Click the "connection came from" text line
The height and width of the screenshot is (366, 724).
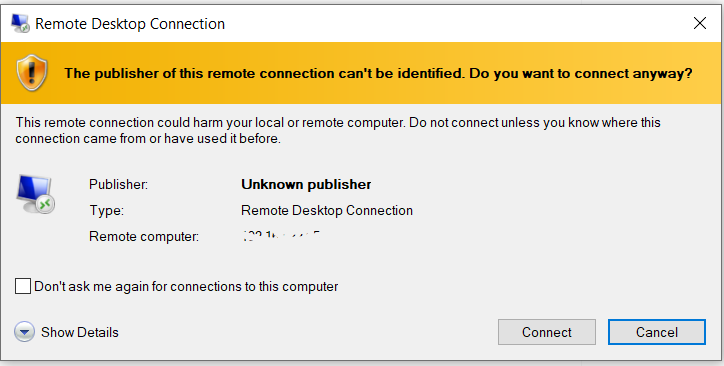[148, 138]
